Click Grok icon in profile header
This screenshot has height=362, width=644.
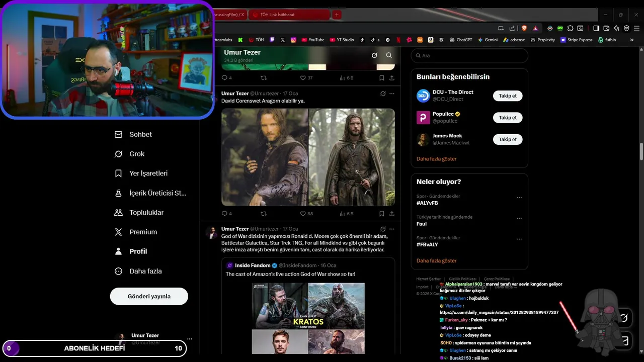point(374,55)
